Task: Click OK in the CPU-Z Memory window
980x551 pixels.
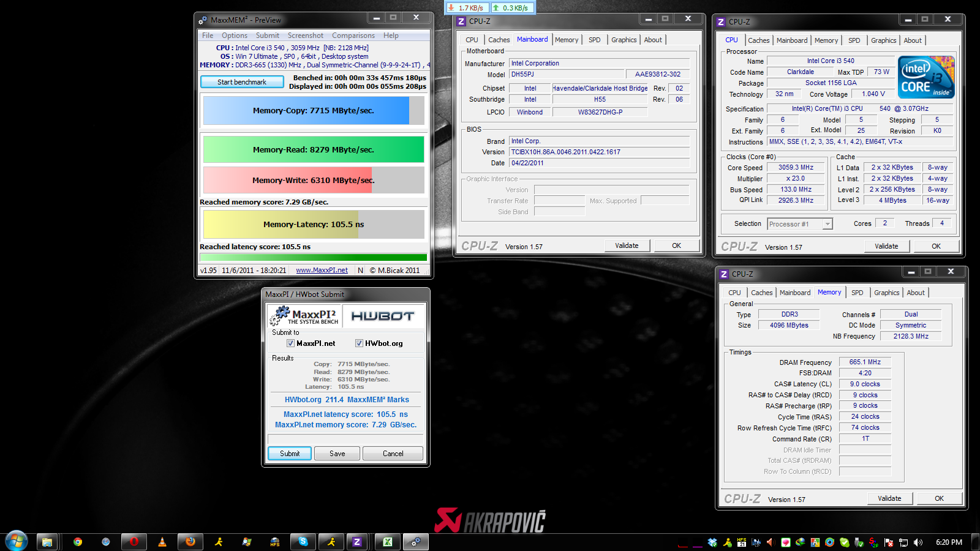Action: click(939, 498)
